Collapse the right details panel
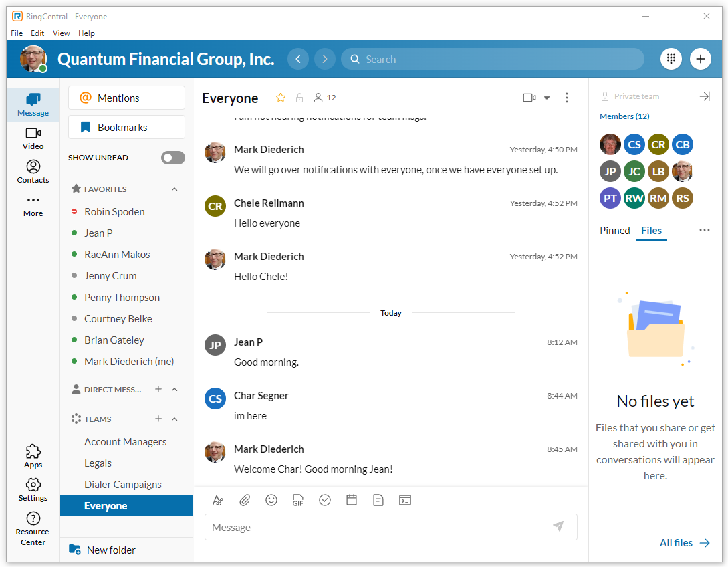 [x=705, y=96]
